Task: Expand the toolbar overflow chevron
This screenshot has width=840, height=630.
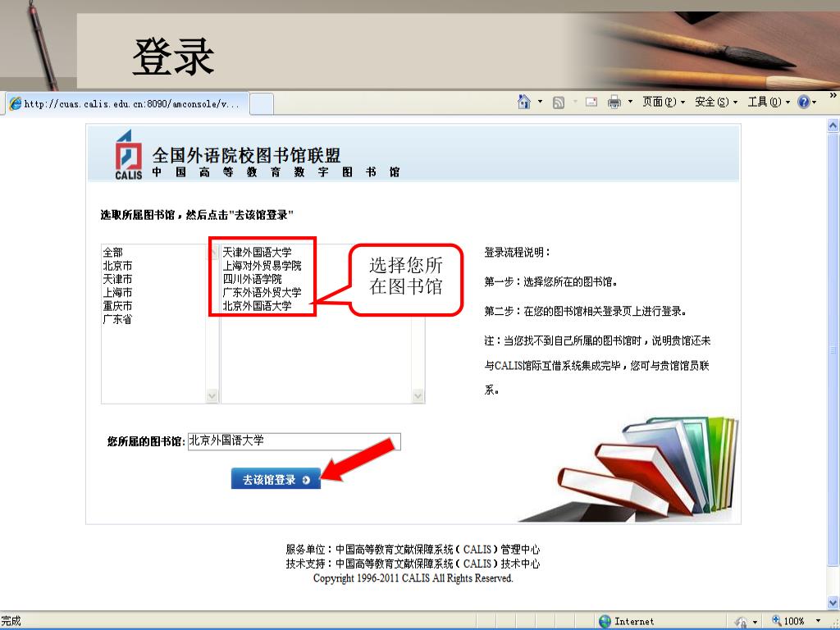Action: [833, 95]
